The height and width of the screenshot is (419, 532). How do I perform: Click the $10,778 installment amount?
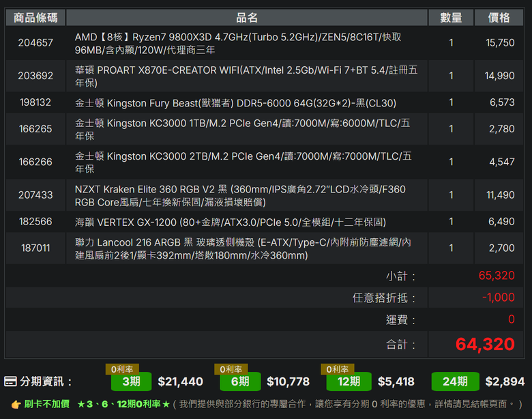click(x=288, y=381)
